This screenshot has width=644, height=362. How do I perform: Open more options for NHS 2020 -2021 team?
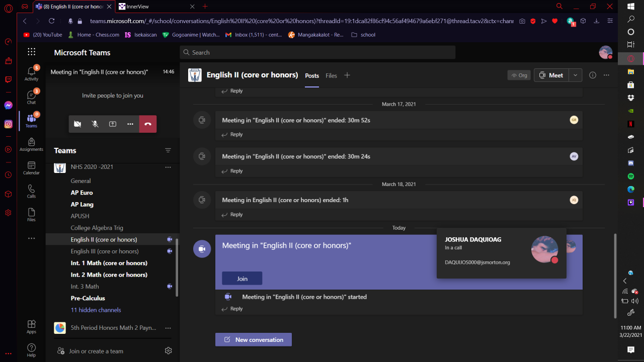168,167
